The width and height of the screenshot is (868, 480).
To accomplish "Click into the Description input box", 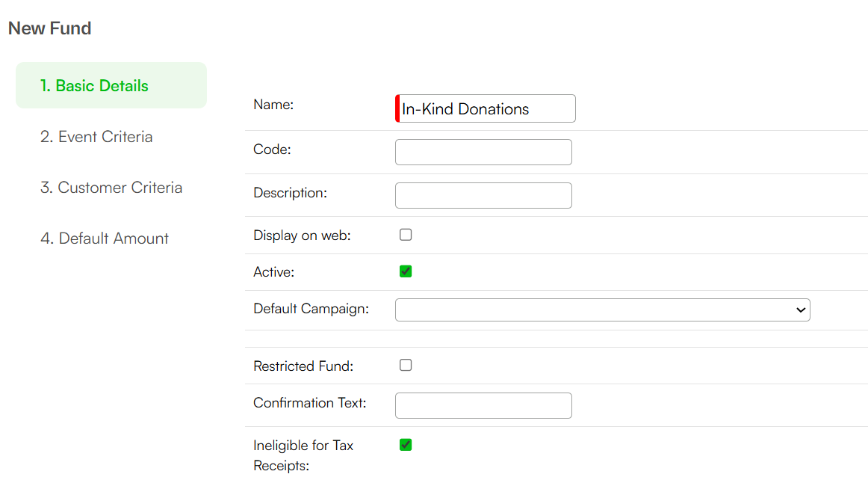I will pyautogui.click(x=483, y=196).
